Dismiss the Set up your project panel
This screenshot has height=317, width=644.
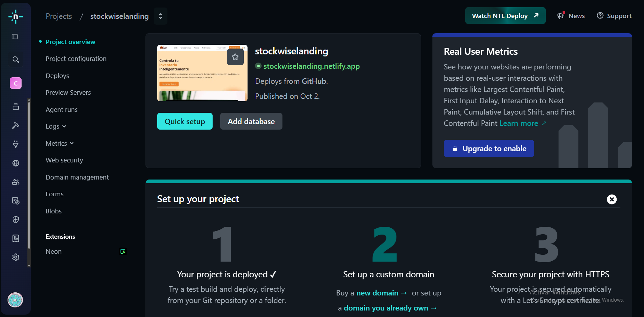[612, 199]
